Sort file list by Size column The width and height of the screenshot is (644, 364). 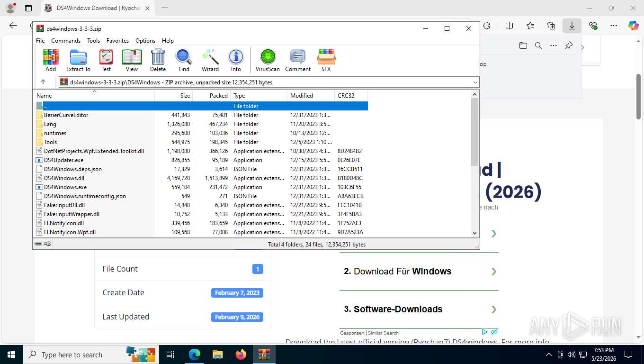pyautogui.click(x=174, y=95)
